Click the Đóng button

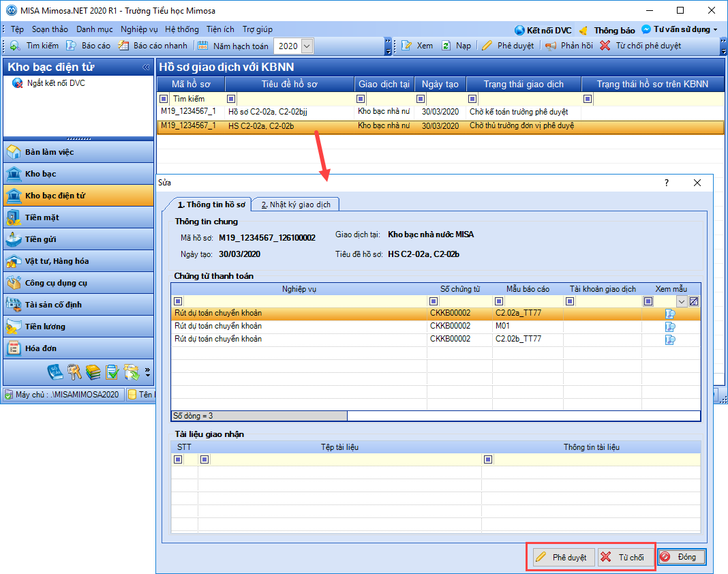pos(681,557)
